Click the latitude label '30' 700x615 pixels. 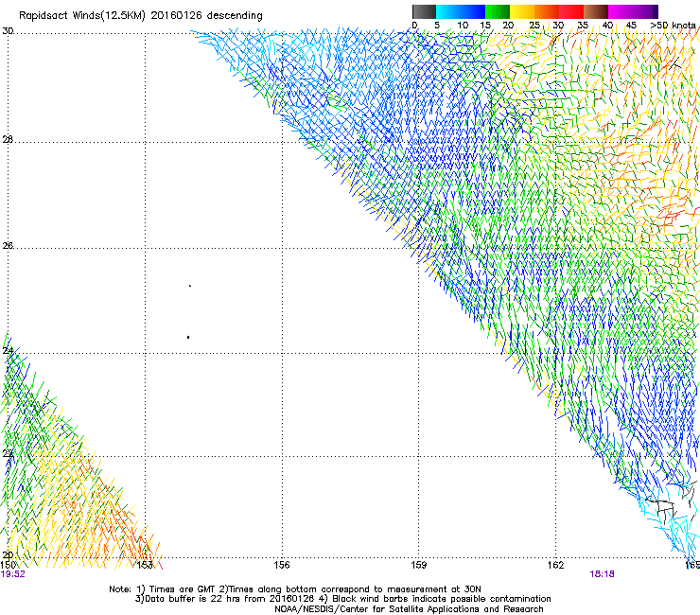(8, 31)
